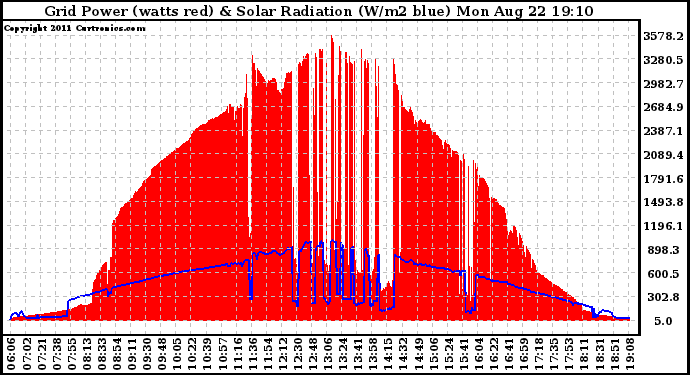Select the y-axis value 1493.8

[663, 202]
